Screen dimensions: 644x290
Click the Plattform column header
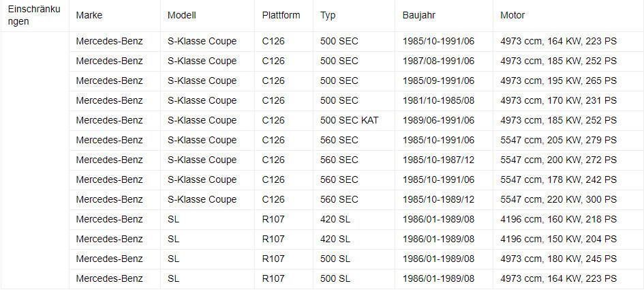281,15
